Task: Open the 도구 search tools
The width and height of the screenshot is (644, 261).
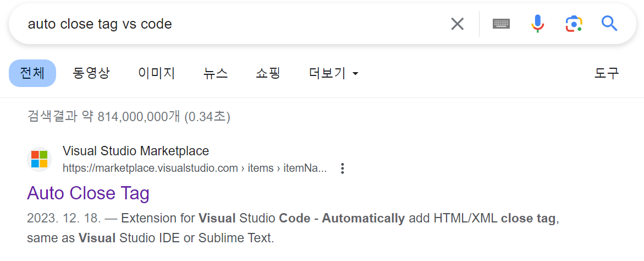Action: [607, 73]
